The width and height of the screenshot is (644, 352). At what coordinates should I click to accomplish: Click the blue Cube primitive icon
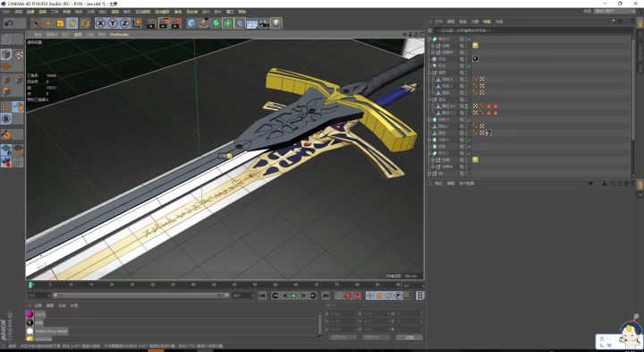pyautogui.click(x=191, y=23)
